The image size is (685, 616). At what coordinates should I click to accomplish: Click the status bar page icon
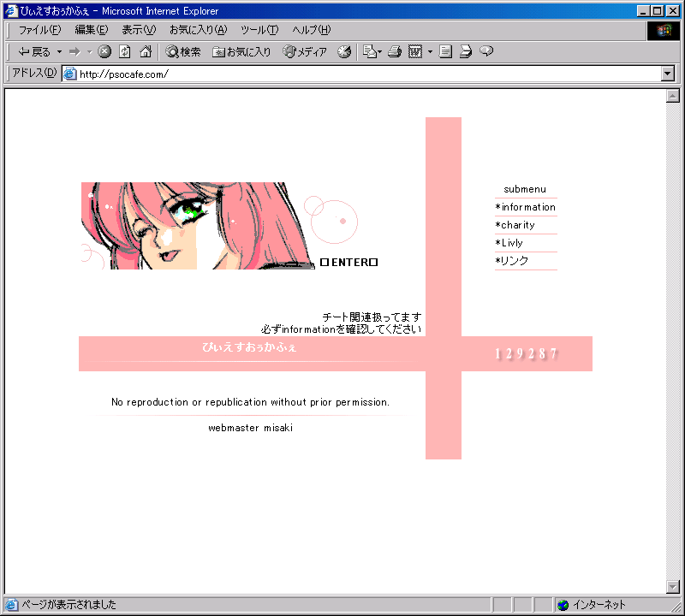coord(11,605)
